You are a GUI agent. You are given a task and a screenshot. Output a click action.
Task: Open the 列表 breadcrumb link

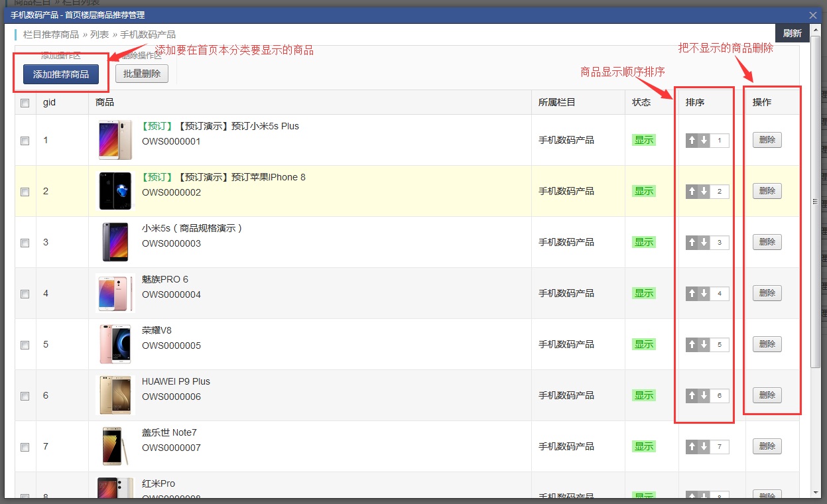99,34
